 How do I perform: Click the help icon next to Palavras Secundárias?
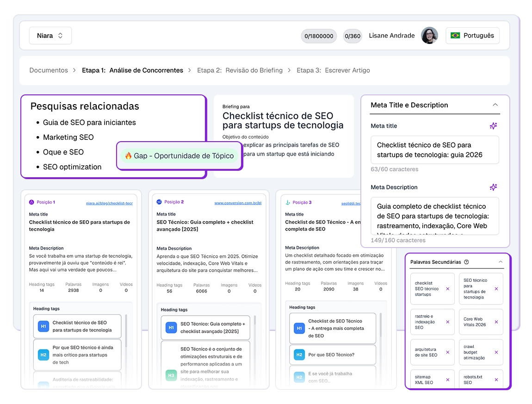click(x=466, y=262)
